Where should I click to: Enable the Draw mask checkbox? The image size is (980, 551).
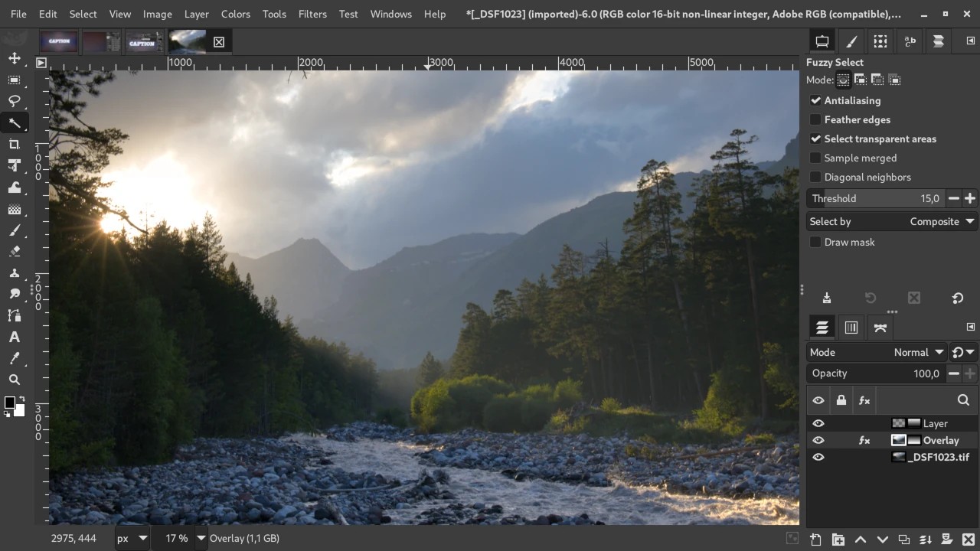tap(815, 242)
